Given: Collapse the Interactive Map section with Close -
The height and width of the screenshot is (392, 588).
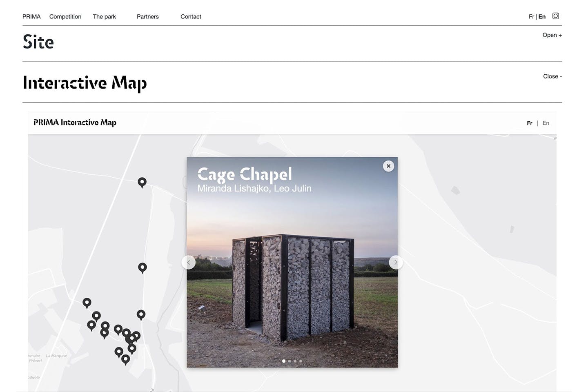Looking at the screenshot, I should (552, 76).
